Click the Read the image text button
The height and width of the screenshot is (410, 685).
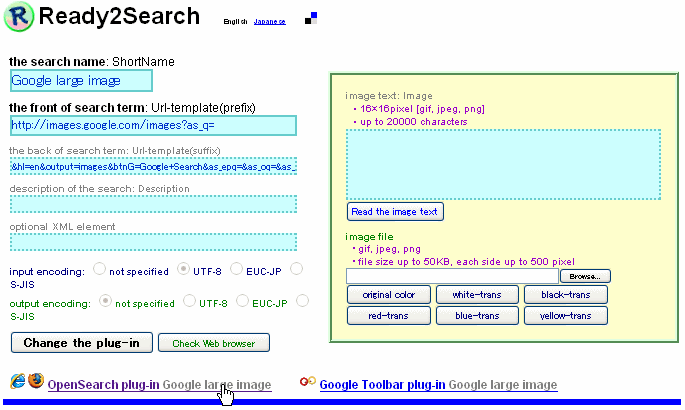tap(395, 212)
